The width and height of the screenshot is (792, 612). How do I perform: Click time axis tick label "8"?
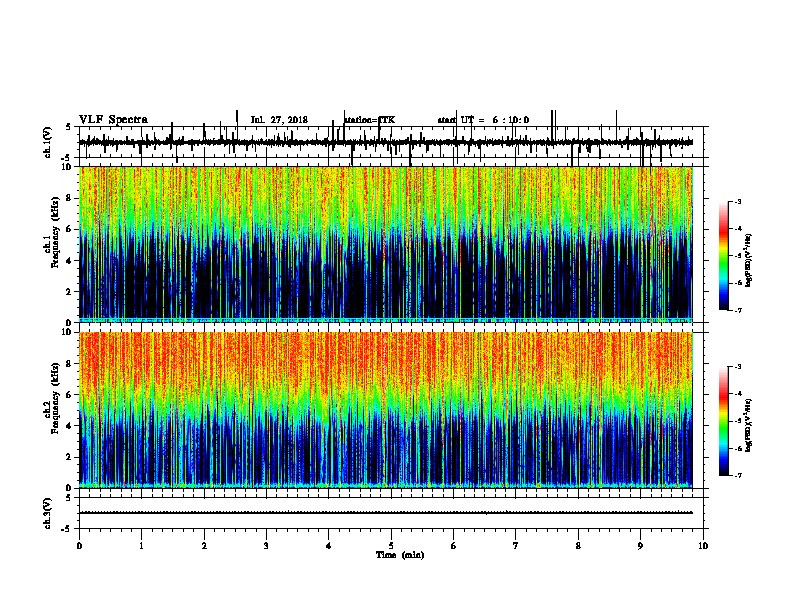click(x=578, y=546)
